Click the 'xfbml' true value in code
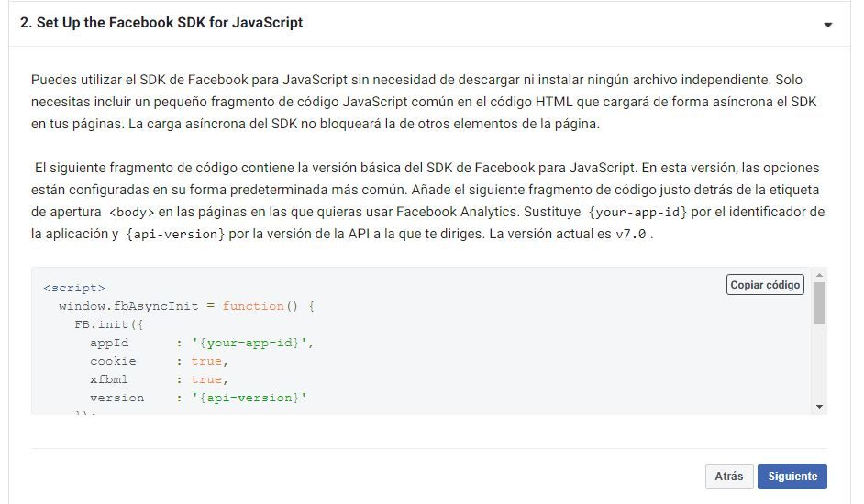This screenshot has width=864, height=504. point(206,379)
